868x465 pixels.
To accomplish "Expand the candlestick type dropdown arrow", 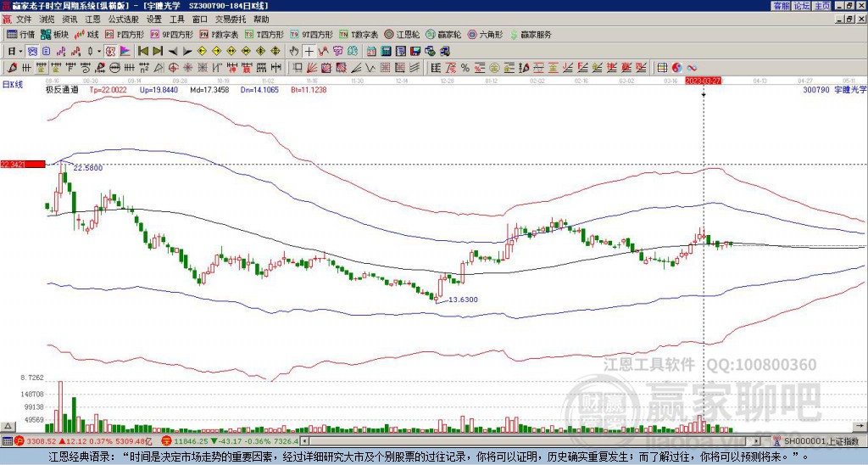I will click(99, 52).
